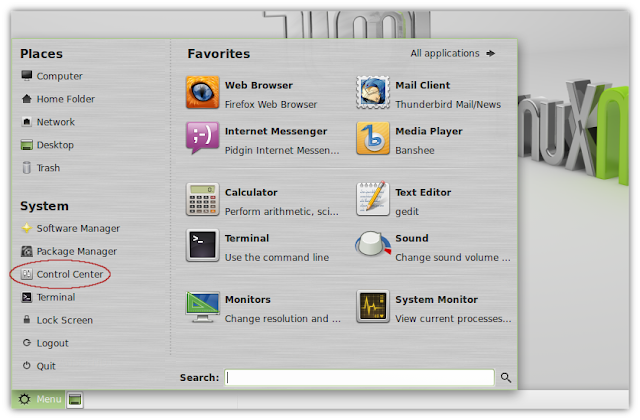Click Show Desktop icon in panel
The height and width of the screenshot is (420, 640).
pos(76,400)
